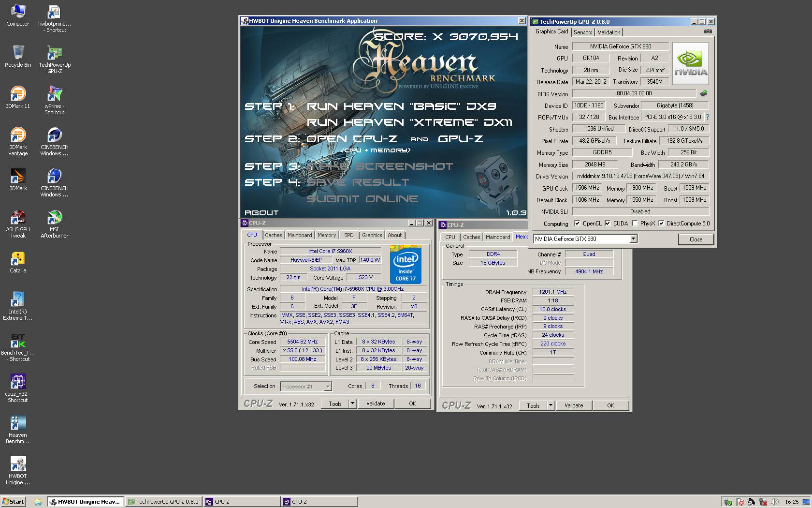Open the Recycle Bin icon
The height and width of the screenshot is (508, 812).
(18, 56)
